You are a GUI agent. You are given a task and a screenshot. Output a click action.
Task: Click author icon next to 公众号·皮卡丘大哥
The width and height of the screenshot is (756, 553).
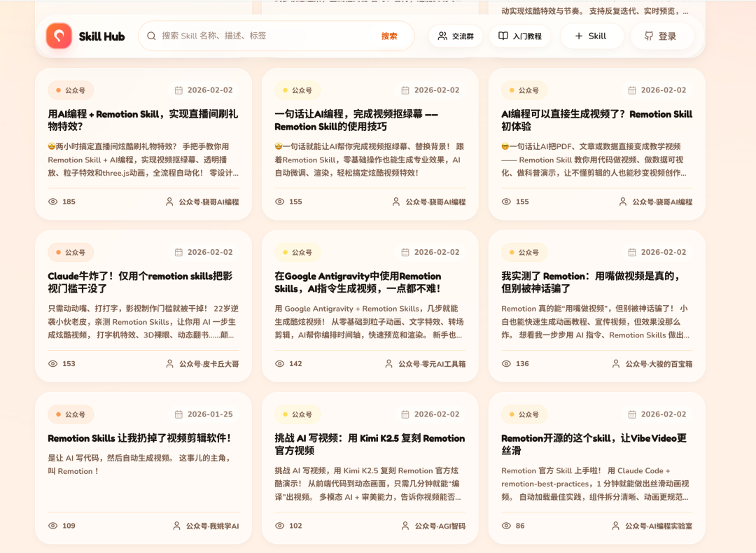(x=169, y=364)
